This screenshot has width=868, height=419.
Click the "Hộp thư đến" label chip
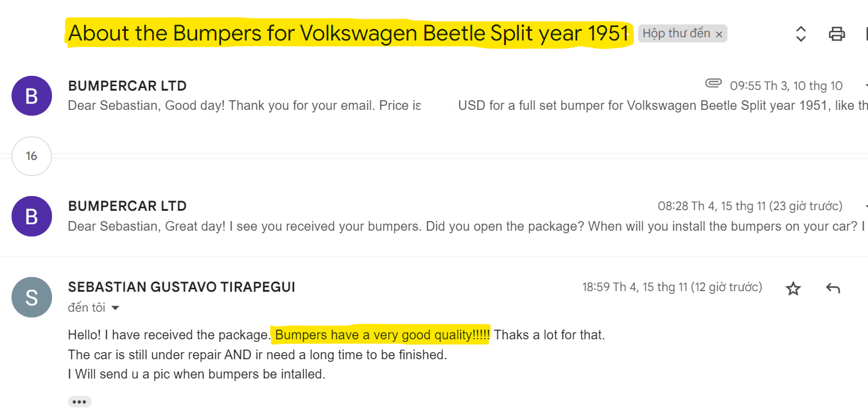click(x=676, y=33)
